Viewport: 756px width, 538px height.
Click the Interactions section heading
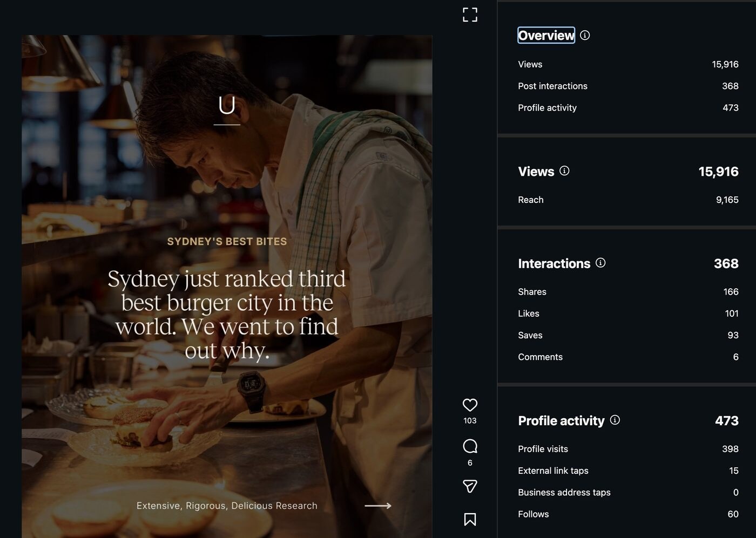point(554,263)
